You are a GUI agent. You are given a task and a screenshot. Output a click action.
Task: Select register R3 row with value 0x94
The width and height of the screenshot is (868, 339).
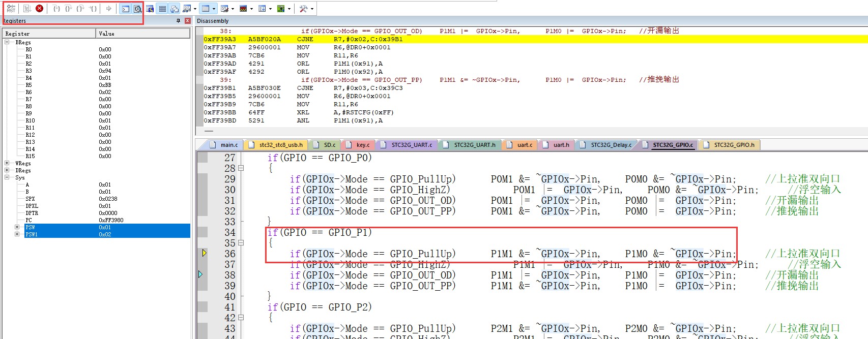coord(97,71)
